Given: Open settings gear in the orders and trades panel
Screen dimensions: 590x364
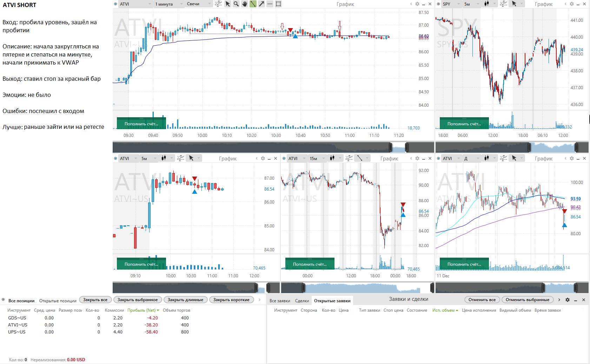Looking at the screenshot, I should click(x=568, y=300).
